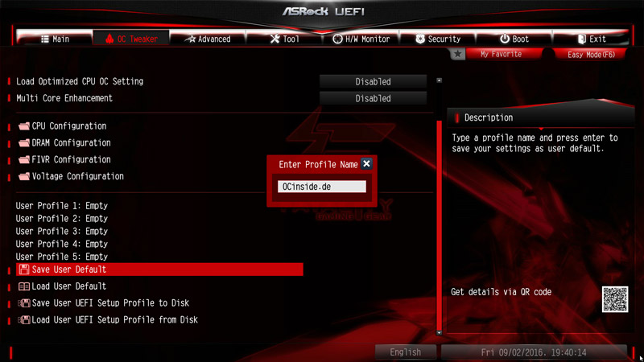This screenshot has width=644, height=362.
Task: Click Save User UEFI Setup Profile to Disk icon
Action: click(24, 303)
